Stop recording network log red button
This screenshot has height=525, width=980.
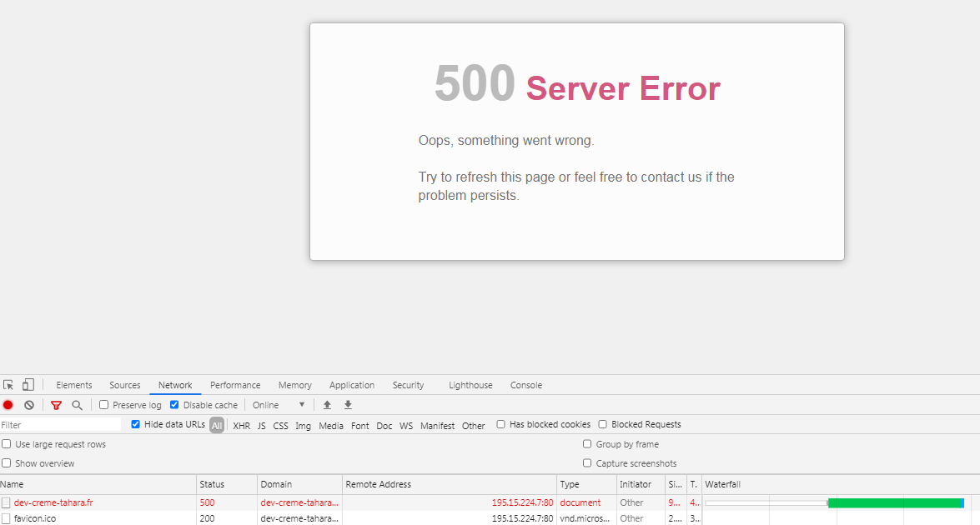coord(8,405)
